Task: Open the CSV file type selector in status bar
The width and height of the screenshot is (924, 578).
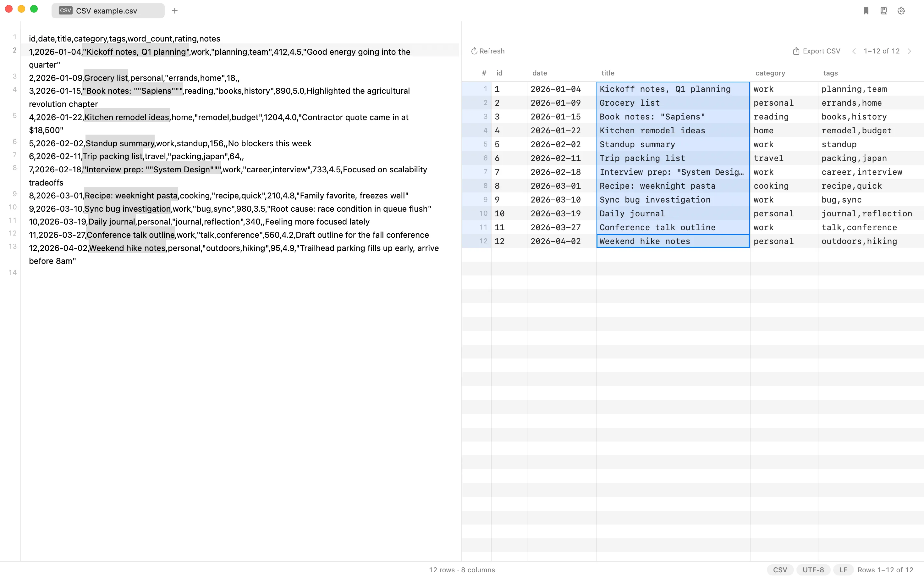Action: pyautogui.click(x=780, y=570)
